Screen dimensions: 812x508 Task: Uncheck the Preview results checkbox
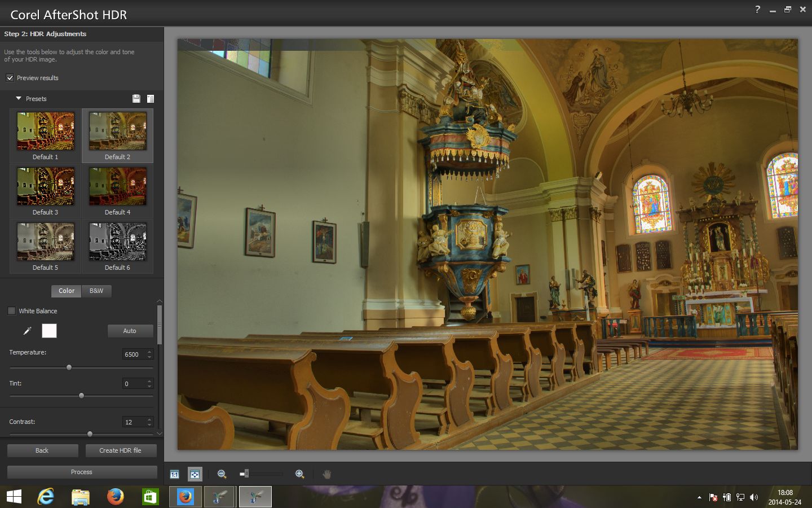click(x=10, y=78)
